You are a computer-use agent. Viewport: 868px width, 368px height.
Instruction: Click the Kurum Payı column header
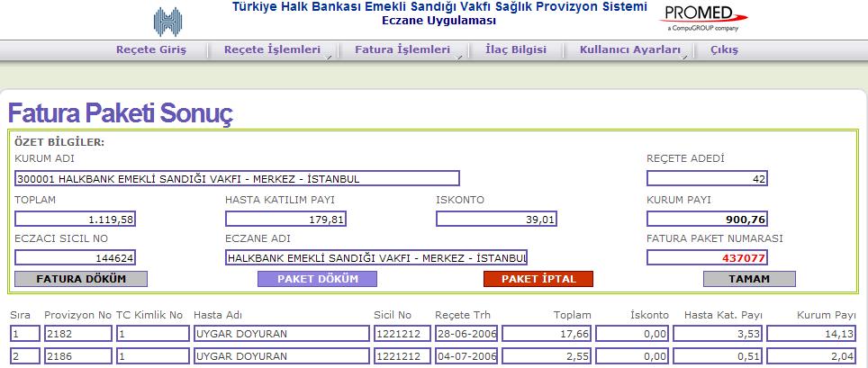[827, 315]
